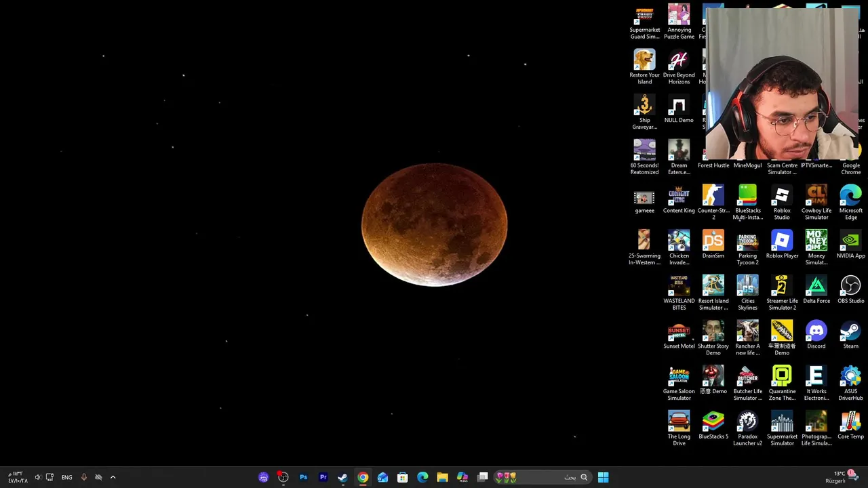Viewport: 868px width, 488px height.
Task: Launch Money Simulator desktop icon
Action: pos(816,247)
